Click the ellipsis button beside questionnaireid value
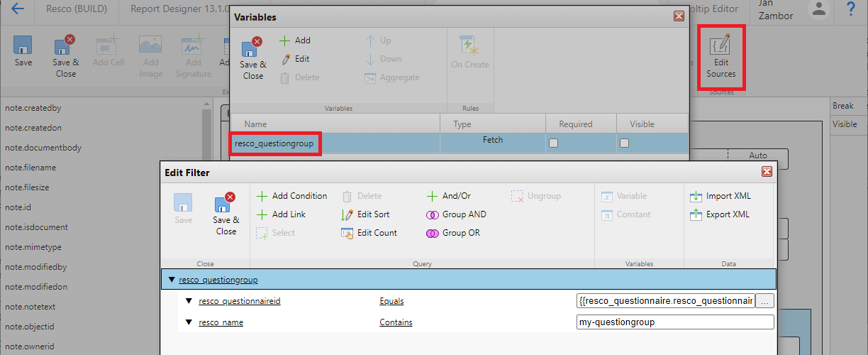868x355 pixels. [764, 301]
